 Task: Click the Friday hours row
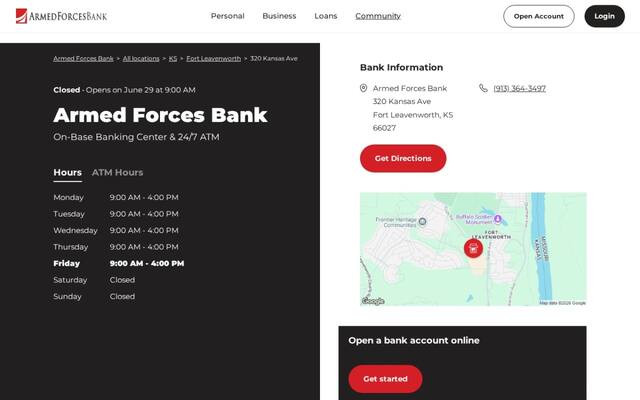coord(119,264)
